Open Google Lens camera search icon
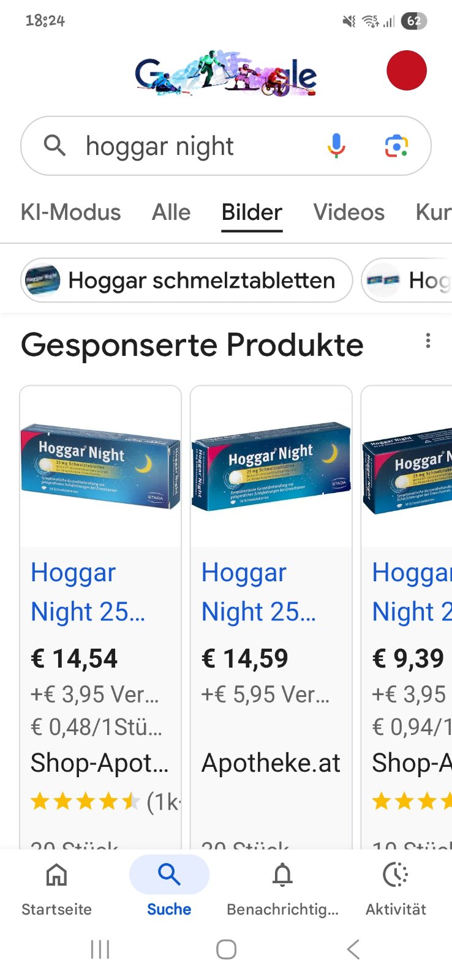 point(396,146)
